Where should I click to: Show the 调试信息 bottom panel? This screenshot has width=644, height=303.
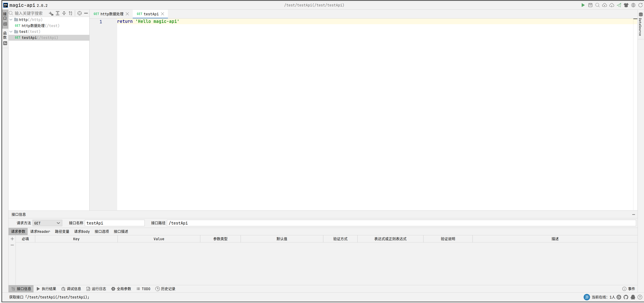(71, 289)
